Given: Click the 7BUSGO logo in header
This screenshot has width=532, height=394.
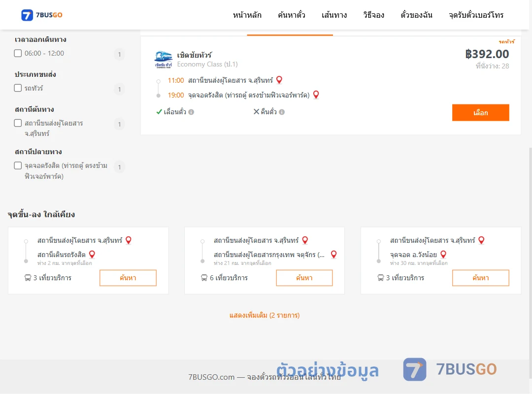Looking at the screenshot, I should [x=42, y=15].
